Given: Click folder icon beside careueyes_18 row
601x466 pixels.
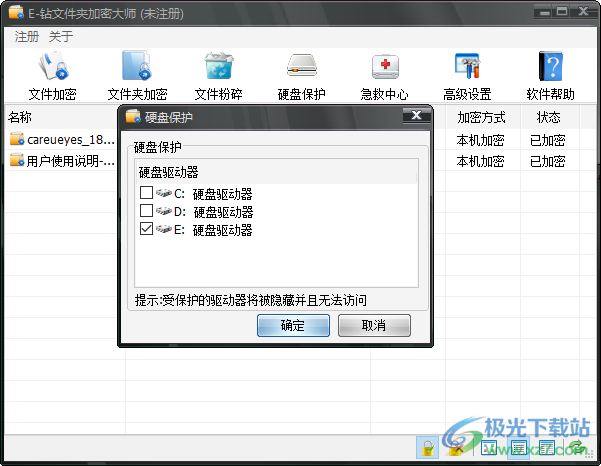Looking at the screenshot, I should point(17,139).
